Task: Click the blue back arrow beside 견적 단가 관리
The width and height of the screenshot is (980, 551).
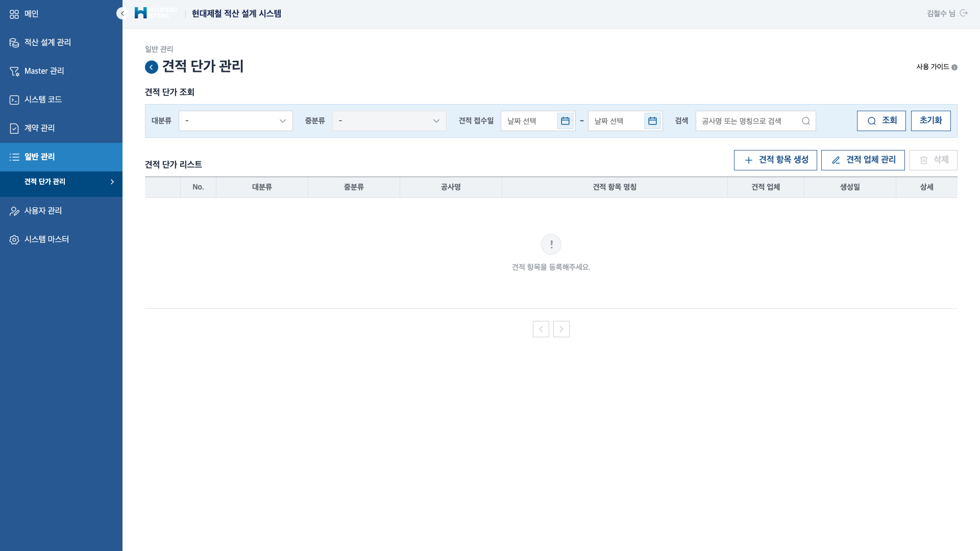Action: (151, 67)
